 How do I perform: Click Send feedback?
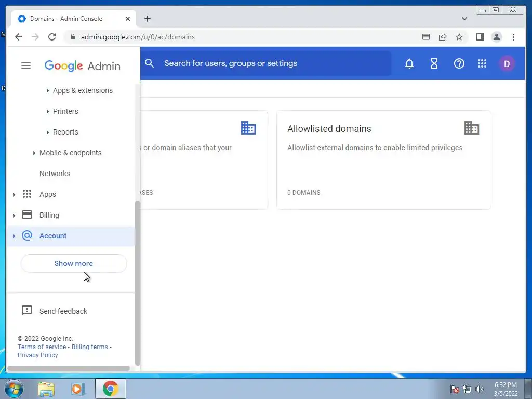pyautogui.click(x=63, y=311)
